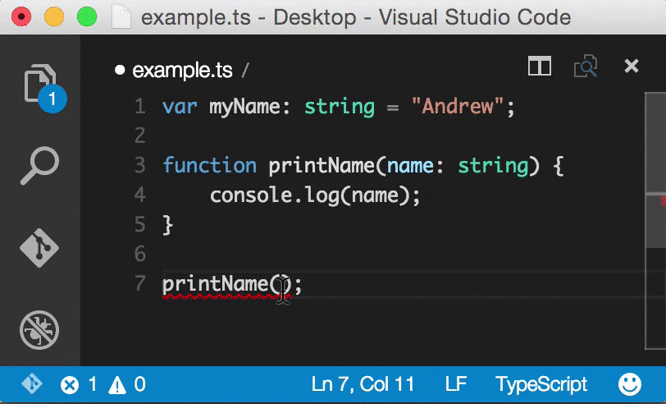666x404 pixels.
Task: Minimize the window with the yellow button
Action: pos(54,17)
